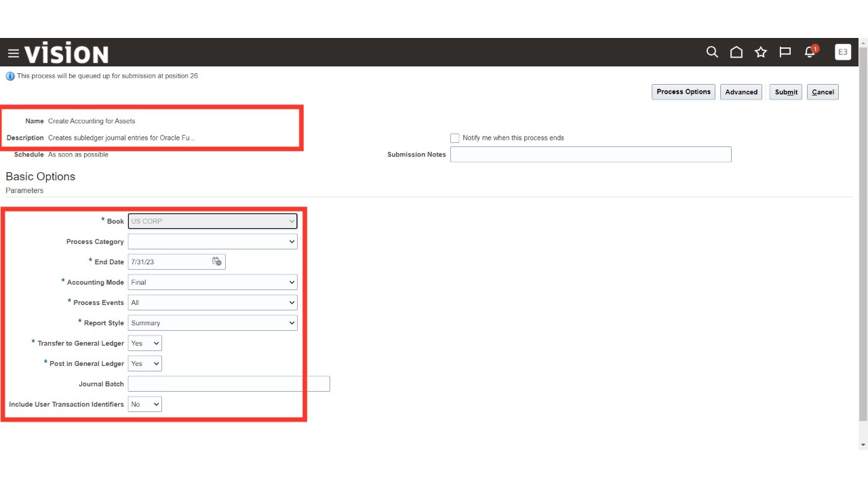This screenshot has height=488, width=868.
Task: Open the Favorites star icon
Action: pos(761,52)
